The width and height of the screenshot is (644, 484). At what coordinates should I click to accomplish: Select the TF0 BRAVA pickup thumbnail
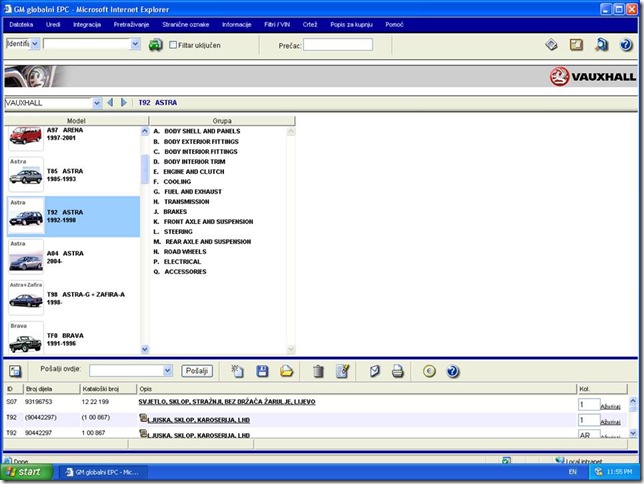point(25,338)
